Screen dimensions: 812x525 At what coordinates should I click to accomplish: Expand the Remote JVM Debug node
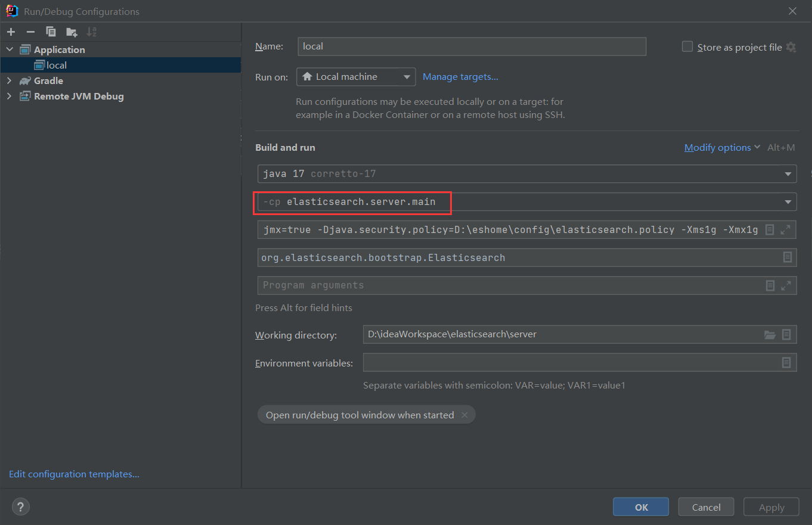9,96
